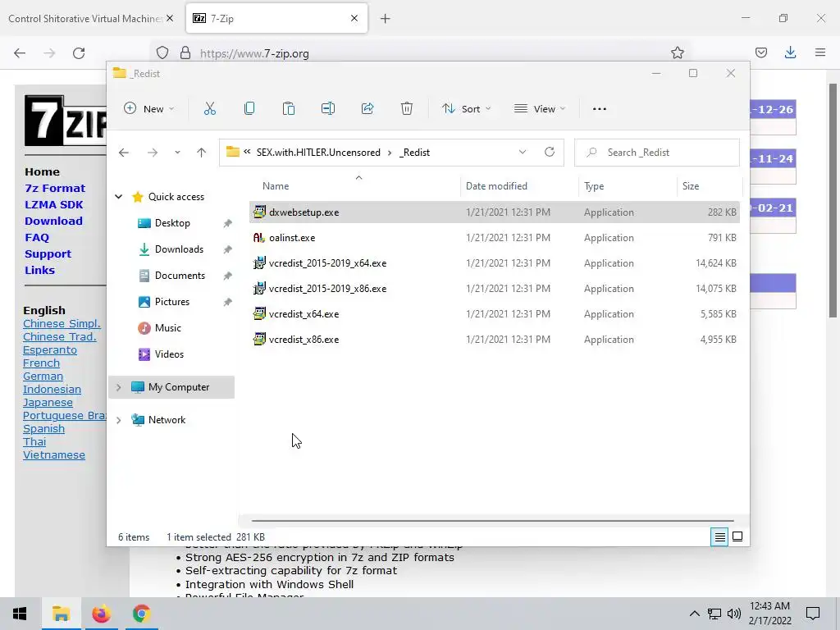The image size is (840, 630).
Task: Go back in the Firefox browser
Action: click(20, 53)
